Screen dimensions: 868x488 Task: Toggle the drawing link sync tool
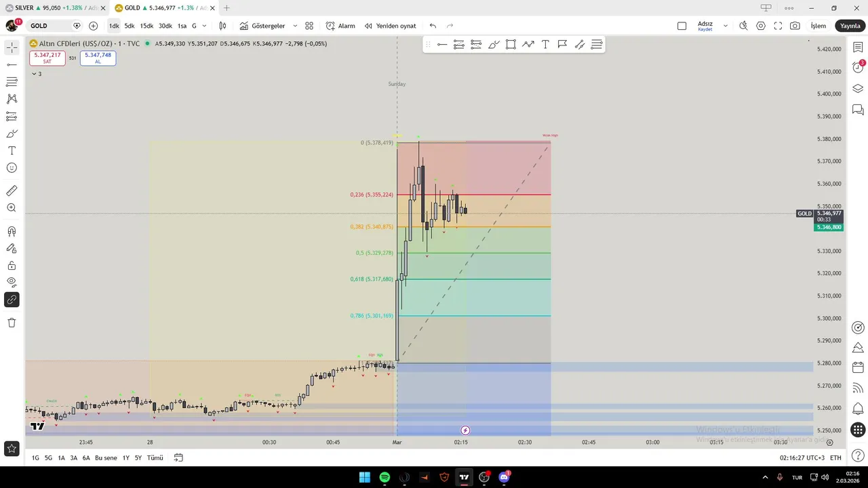point(12,300)
